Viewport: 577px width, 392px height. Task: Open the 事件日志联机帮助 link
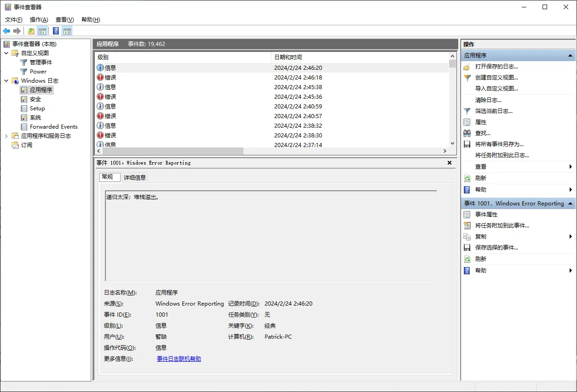click(179, 359)
